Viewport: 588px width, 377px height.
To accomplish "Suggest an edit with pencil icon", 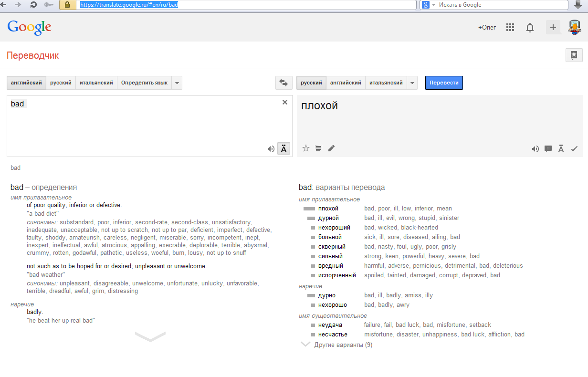I will pos(331,148).
